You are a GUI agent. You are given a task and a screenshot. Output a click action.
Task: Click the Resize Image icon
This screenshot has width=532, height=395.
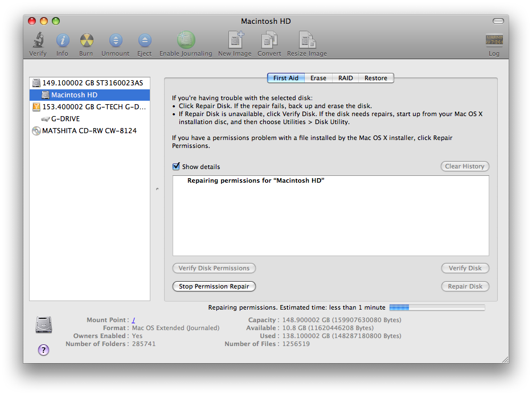[x=307, y=40]
